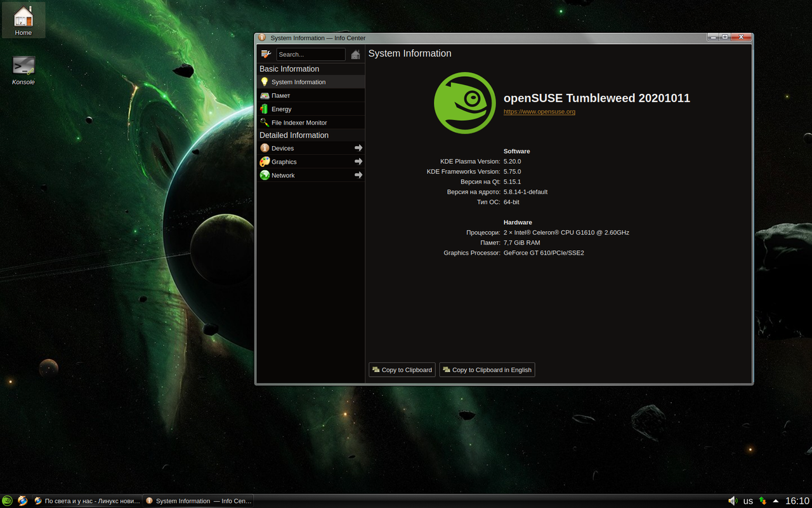Viewport: 812px width, 508px height.
Task: Open the network tray icon
Action: coord(763,501)
